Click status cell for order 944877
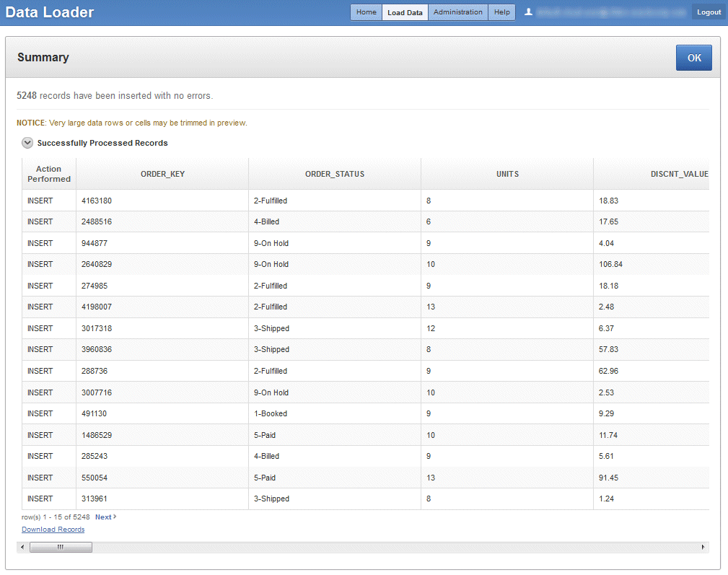The image size is (728, 575). (x=335, y=243)
